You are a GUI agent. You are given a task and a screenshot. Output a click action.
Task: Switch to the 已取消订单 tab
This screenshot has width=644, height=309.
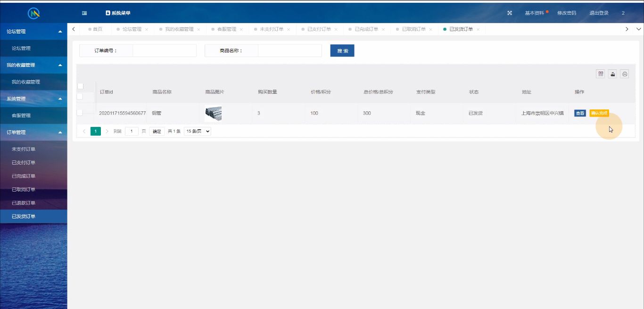pos(414,29)
